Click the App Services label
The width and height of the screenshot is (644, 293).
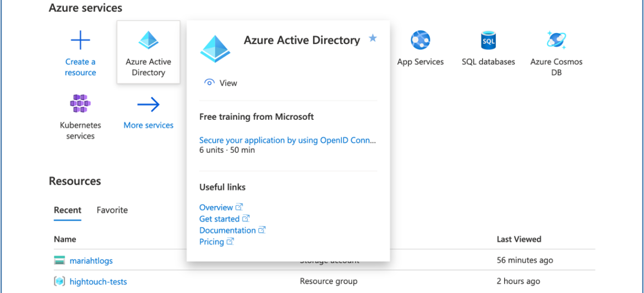[x=420, y=62]
